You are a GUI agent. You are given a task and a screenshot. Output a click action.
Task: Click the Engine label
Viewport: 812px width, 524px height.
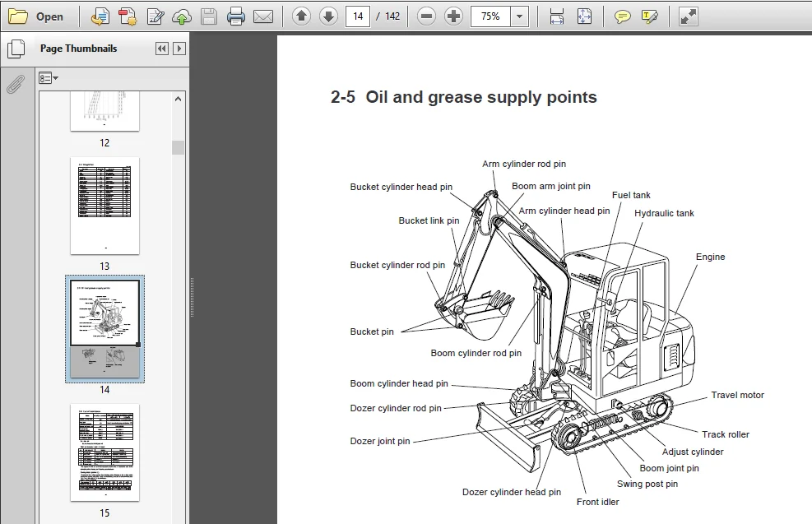pyautogui.click(x=711, y=257)
